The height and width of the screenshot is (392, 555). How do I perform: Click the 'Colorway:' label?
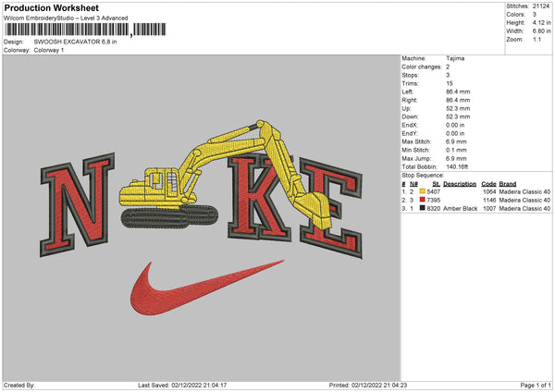click(x=17, y=50)
